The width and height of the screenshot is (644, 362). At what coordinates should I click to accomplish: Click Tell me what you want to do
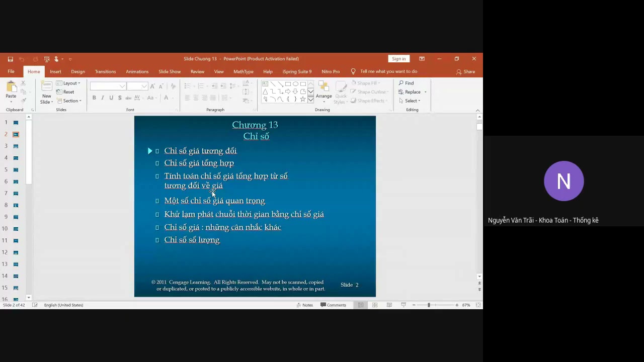pos(384,71)
